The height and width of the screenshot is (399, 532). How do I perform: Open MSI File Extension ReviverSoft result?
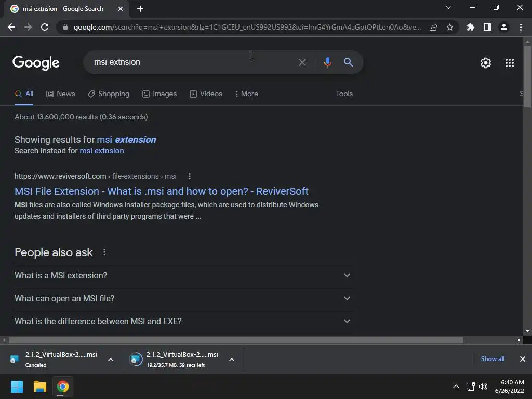click(x=162, y=191)
